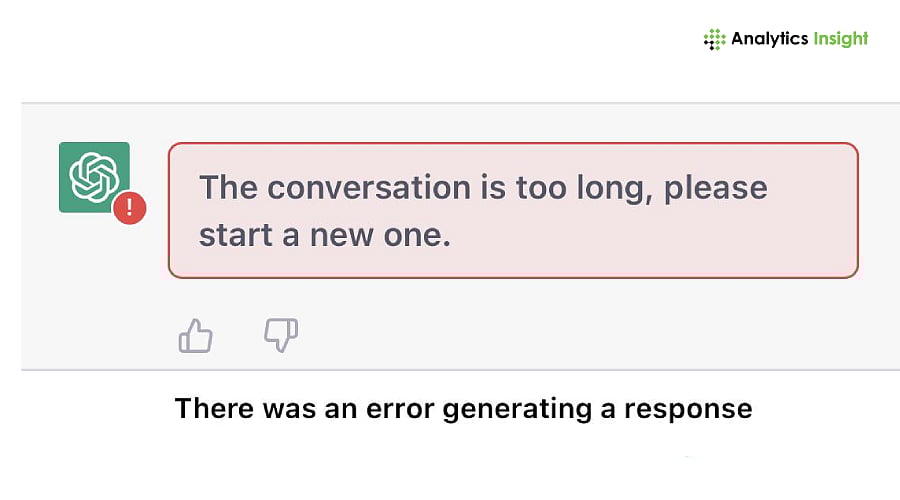Click the word "Analytics" in the logo

pos(768,39)
